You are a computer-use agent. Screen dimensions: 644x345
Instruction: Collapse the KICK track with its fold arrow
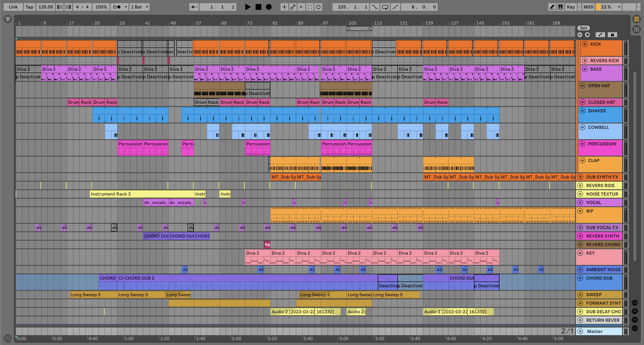click(584, 44)
